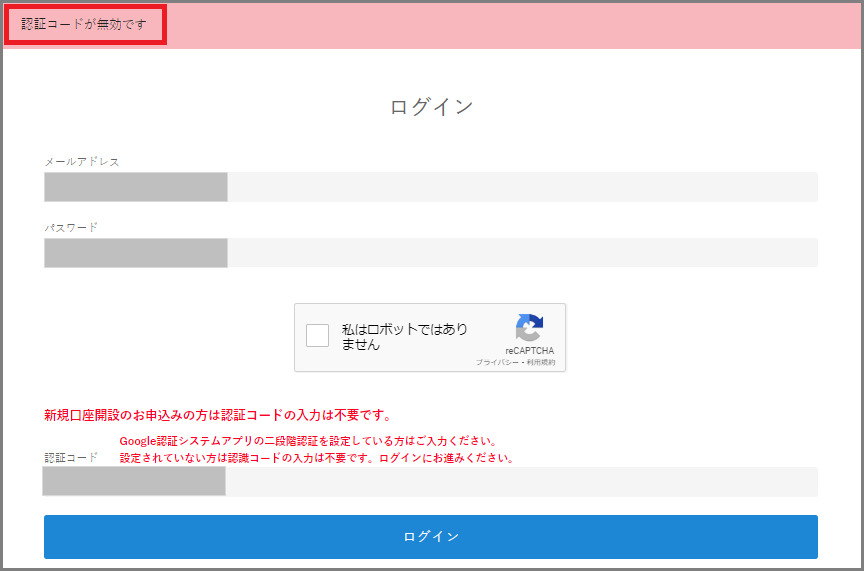The image size is (864, 571).
Task: Click the 認証コード field label
Action: click(x=71, y=457)
